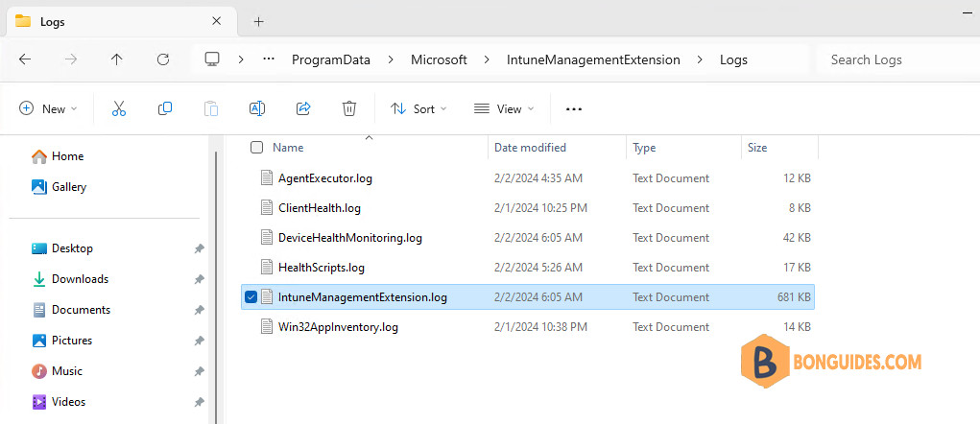This screenshot has width=980, height=424.
Task: Click the Rename icon
Action: [x=257, y=108]
